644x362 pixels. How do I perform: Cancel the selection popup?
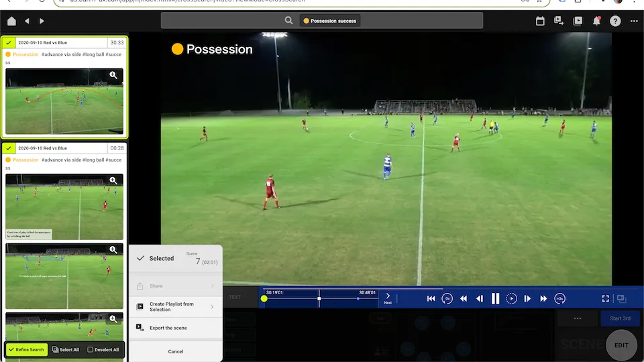176,352
